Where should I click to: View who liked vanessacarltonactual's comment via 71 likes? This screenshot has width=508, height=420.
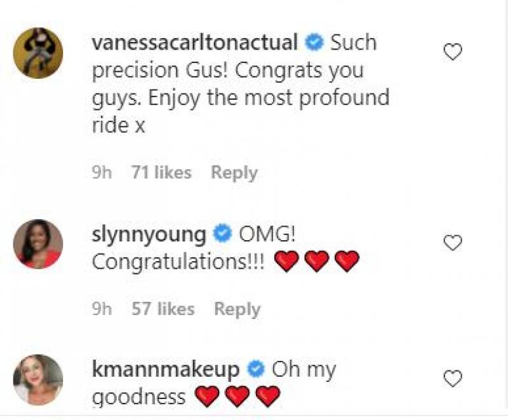160,172
